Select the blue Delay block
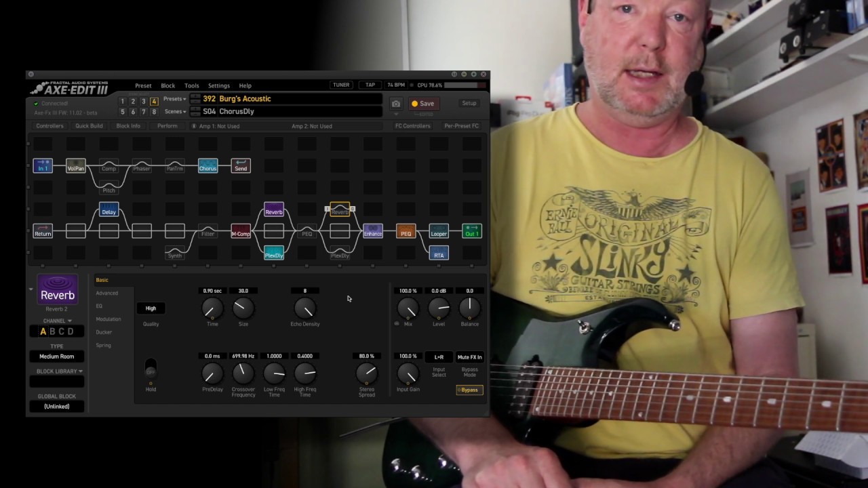This screenshot has width=868, height=488. tap(108, 209)
